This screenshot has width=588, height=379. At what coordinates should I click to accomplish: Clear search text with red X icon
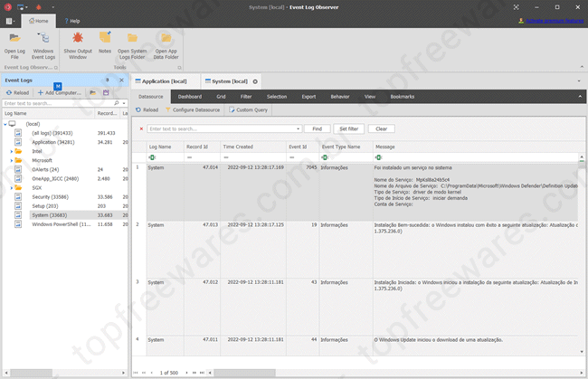[141, 128]
